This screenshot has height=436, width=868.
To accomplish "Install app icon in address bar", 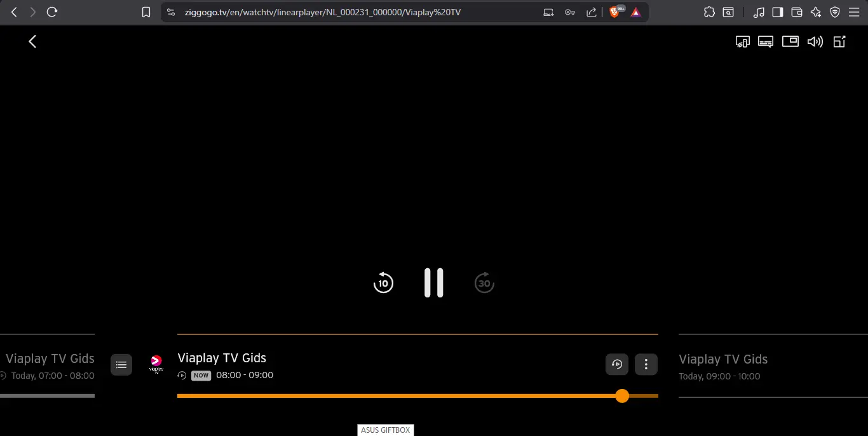I will tap(548, 12).
